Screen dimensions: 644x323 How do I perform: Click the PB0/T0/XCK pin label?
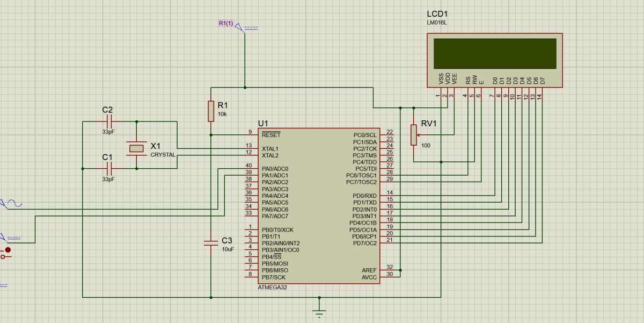(x=277, y=230)
